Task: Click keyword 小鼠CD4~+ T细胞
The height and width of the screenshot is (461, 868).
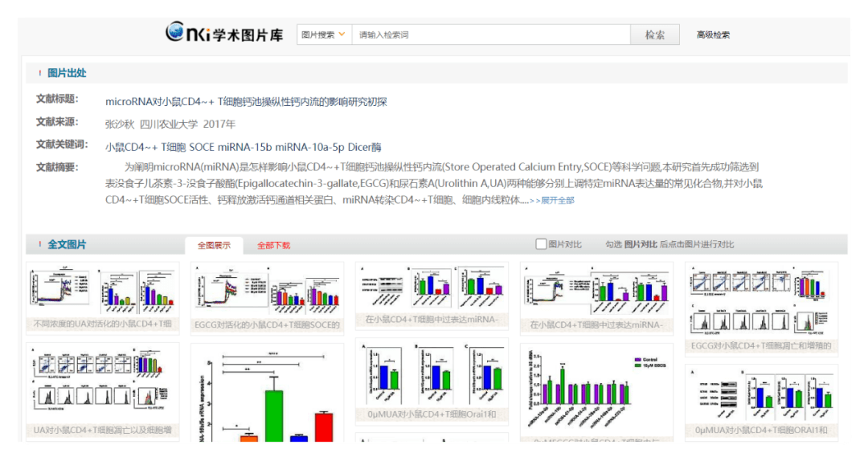Action: pyautogui.click(x=145, y=147)
